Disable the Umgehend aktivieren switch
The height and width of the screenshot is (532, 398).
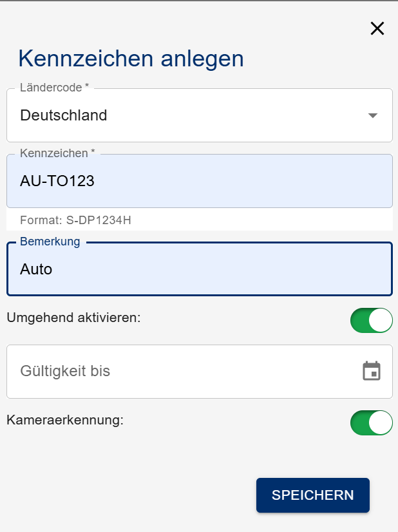[x=372, y=320]
